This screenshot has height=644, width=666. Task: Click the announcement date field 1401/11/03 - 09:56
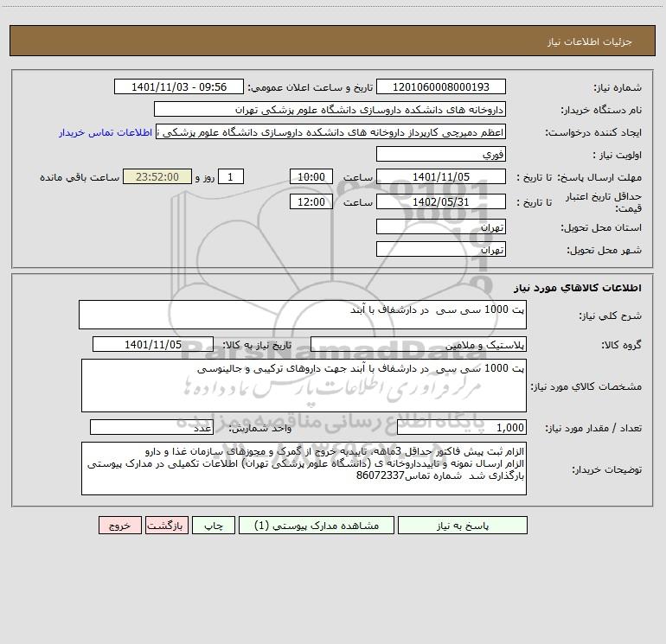(179, 86)
